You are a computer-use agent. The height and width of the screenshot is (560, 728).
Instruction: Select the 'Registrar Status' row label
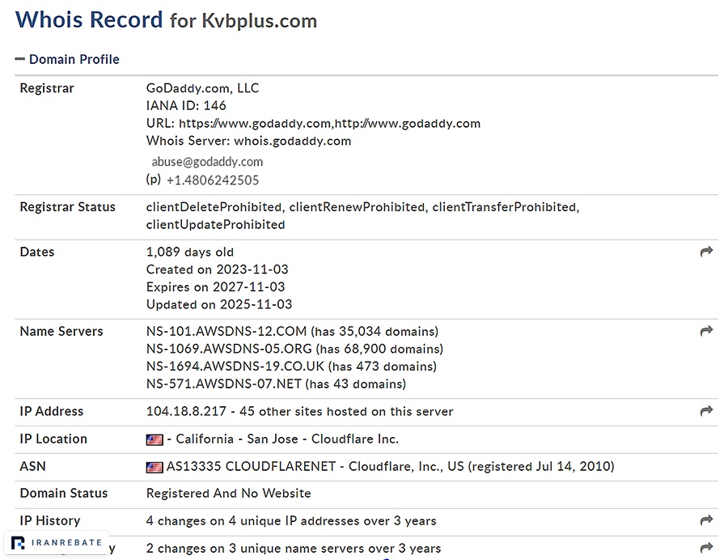pos(67,207)
